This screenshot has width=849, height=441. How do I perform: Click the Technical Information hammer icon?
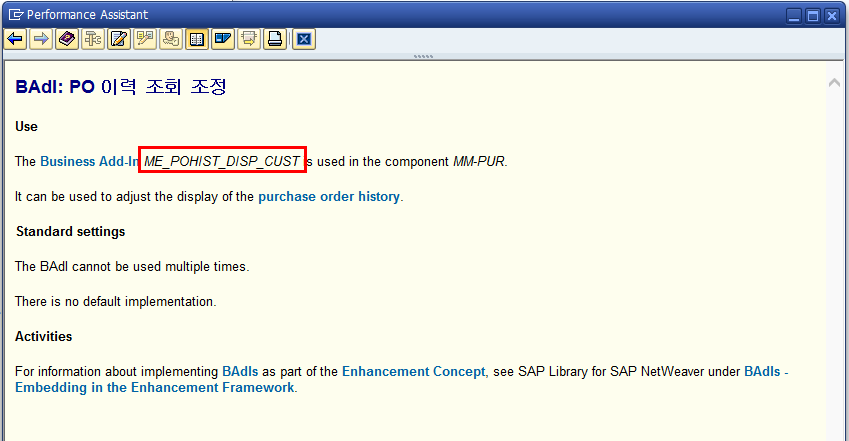pyautogui.click(x=93, y=39)
